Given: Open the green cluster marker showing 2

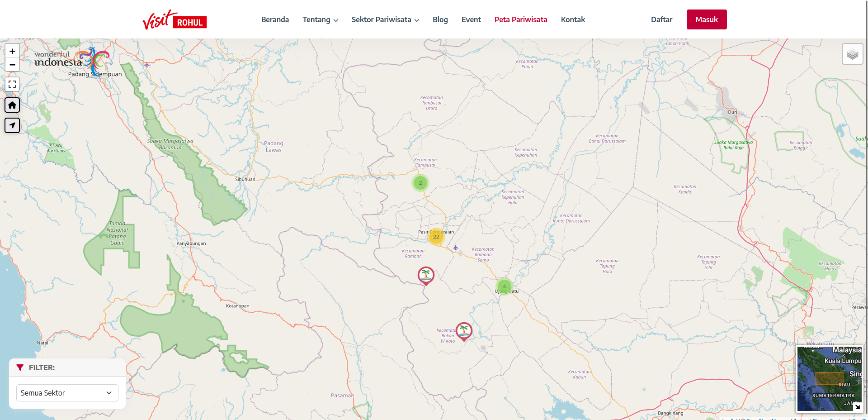Looking at the screenshot, I should tap(420, 183).
